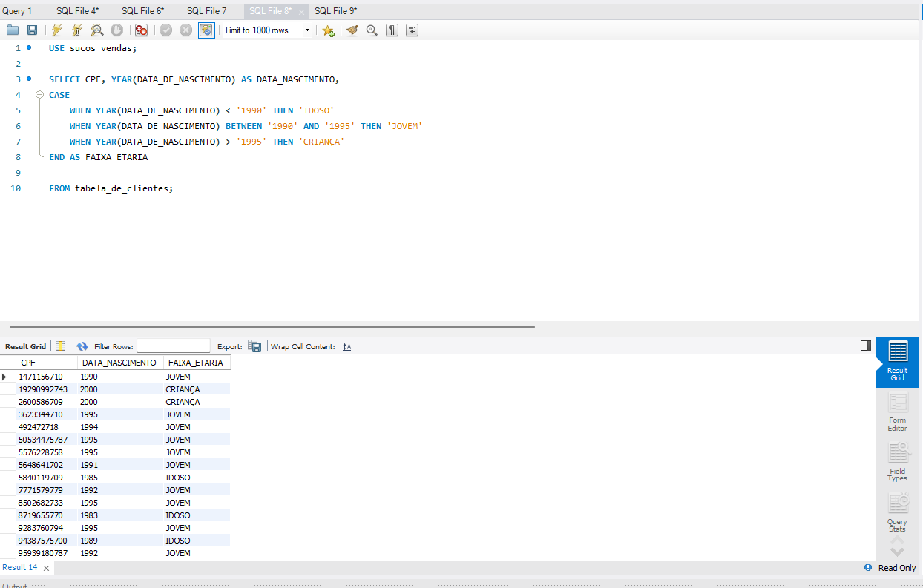Image resolution: width=923 pixels, height=588 pixels.
Task: Toggle auto-commit mode icon
Action: tap(206, 30)
